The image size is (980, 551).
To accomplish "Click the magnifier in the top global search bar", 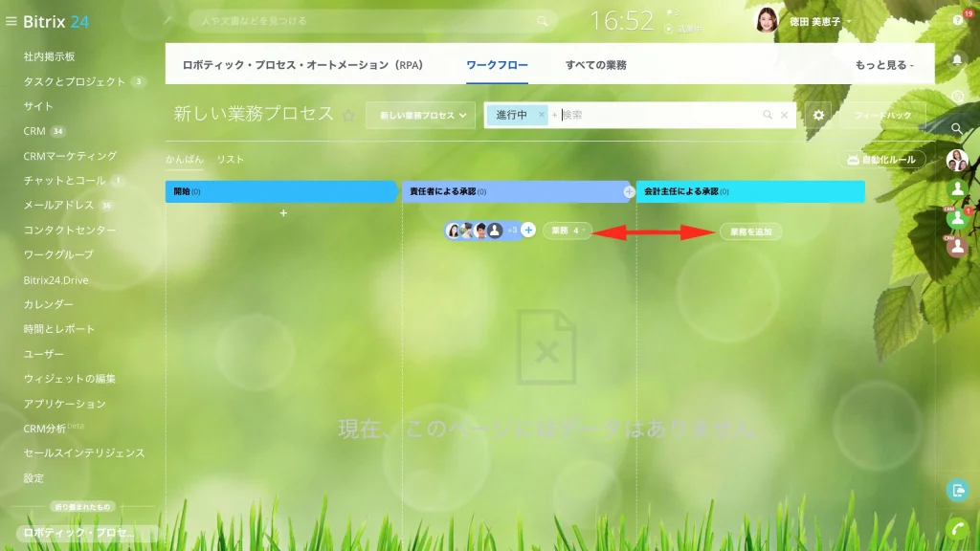I will coord(542,21).
